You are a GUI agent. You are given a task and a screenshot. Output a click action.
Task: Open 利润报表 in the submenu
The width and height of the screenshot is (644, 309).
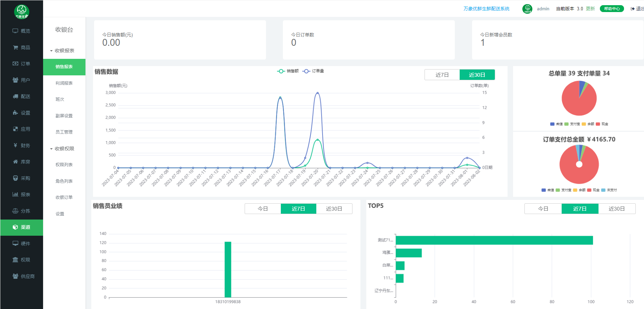64,83
